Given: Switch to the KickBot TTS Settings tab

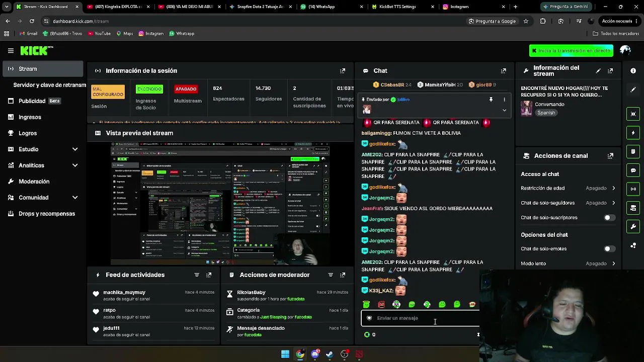Looking at the screenshot, I should (x=404, y=7).
